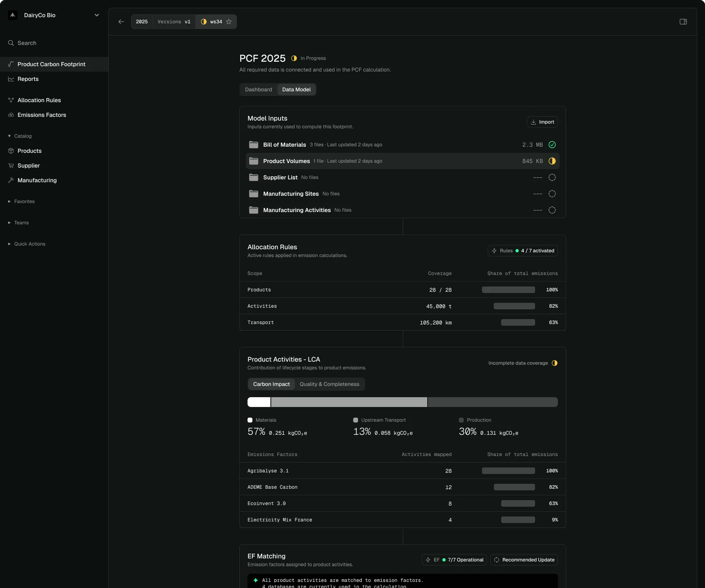Open Product Carbon Footprint in sidebar
This screenshot has height=588, width=705.
point(54,64)
